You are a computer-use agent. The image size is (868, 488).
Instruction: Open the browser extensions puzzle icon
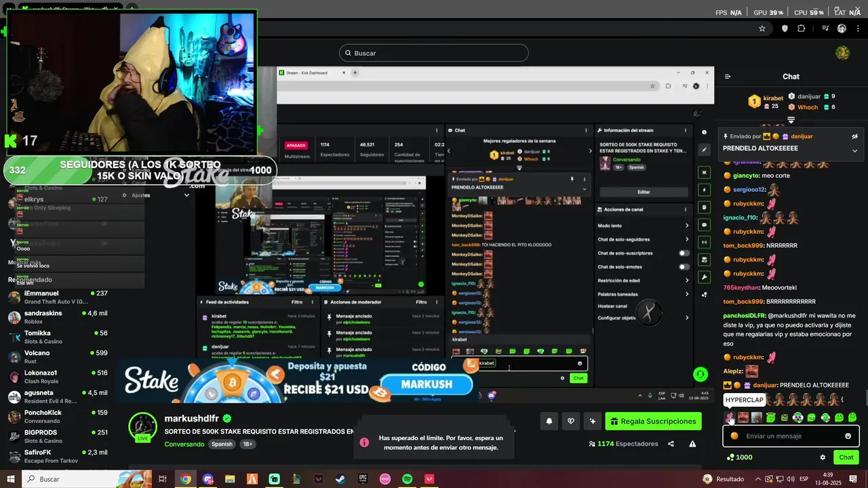click(802, 28)
